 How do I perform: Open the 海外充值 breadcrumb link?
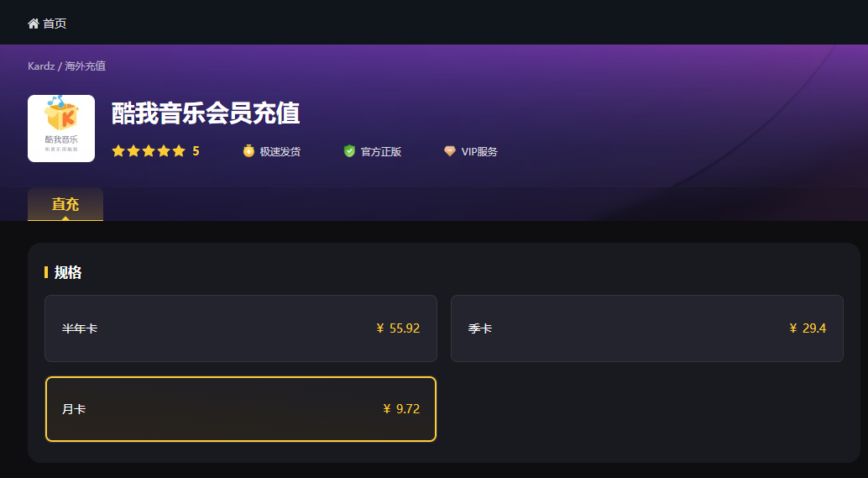86,66
